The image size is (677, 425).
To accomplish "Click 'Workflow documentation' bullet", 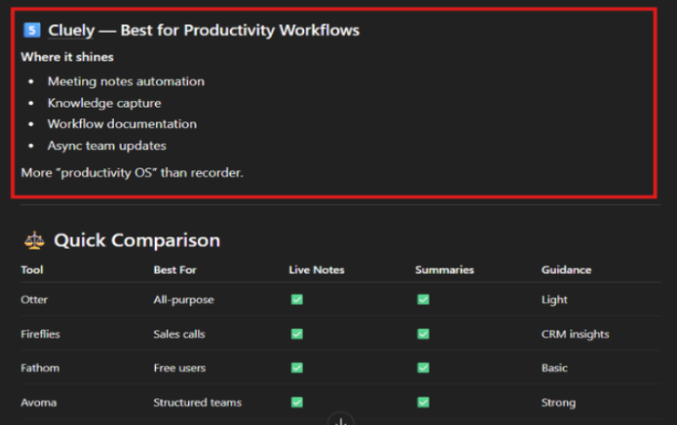I will pos(122,124).
